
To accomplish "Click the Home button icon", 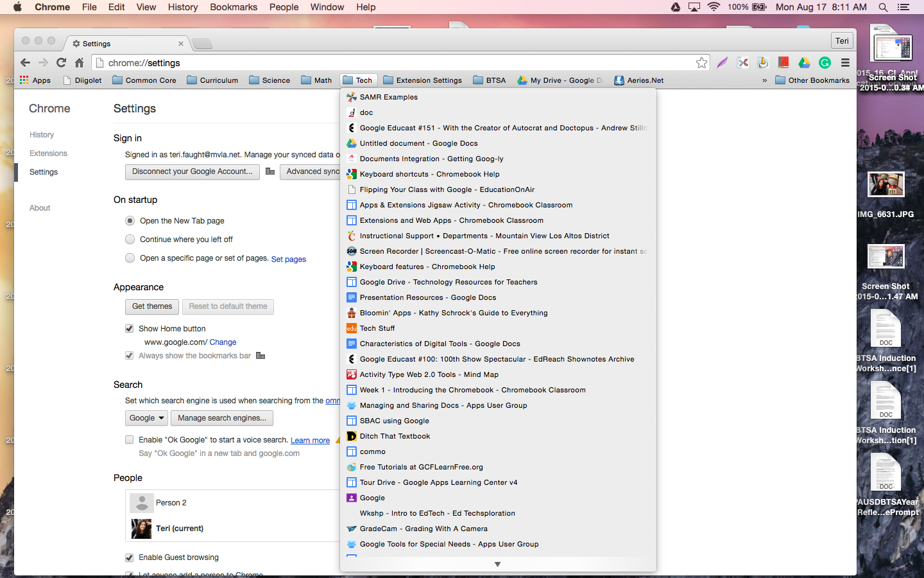I will pyautogui.click(x=79, y=62).
